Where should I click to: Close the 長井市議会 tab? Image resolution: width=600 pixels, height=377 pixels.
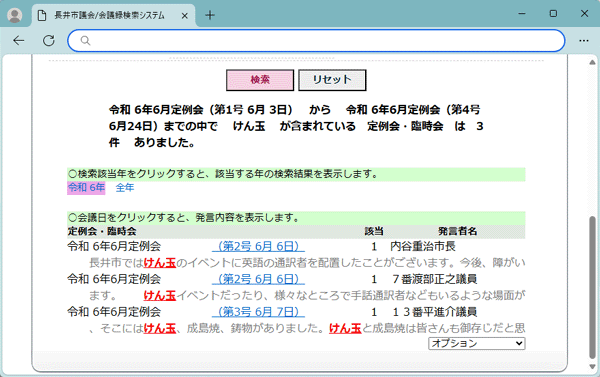point(184,16)
